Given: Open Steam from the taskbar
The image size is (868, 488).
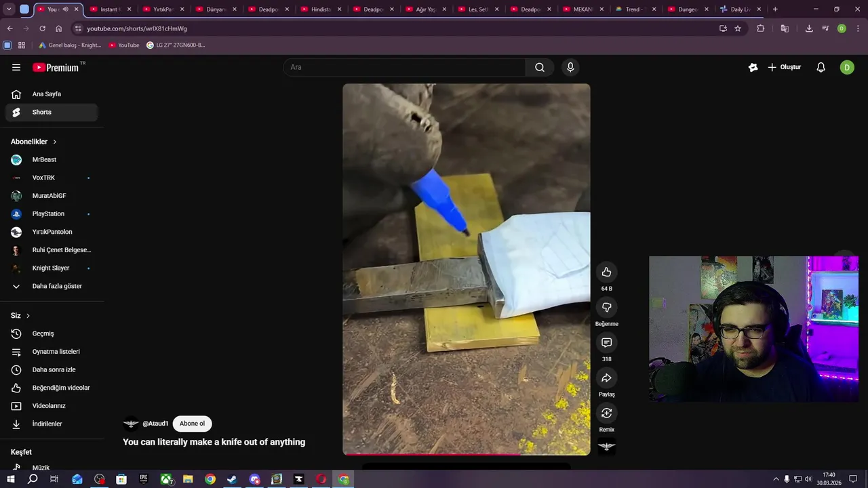Looking at the screenshot, I should pos(232,479).
